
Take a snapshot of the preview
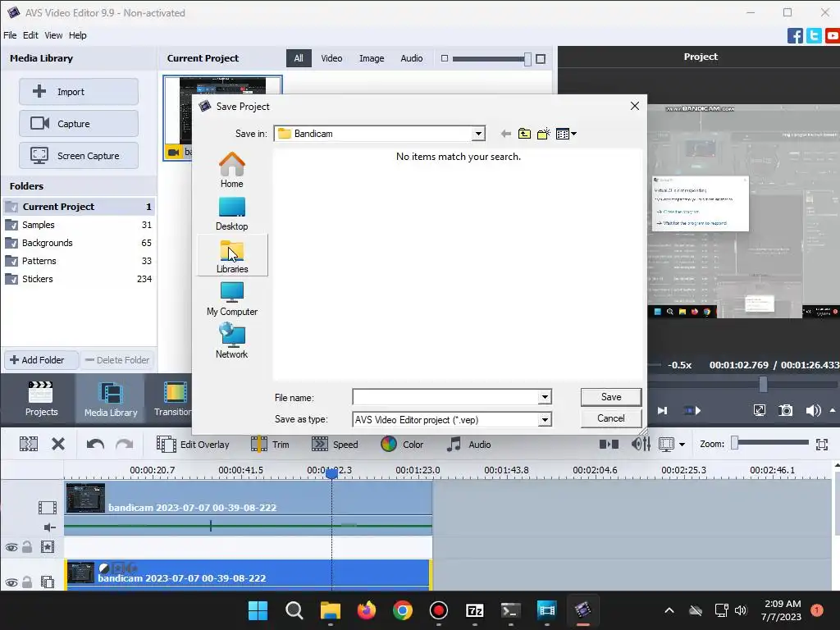point(785,410)
